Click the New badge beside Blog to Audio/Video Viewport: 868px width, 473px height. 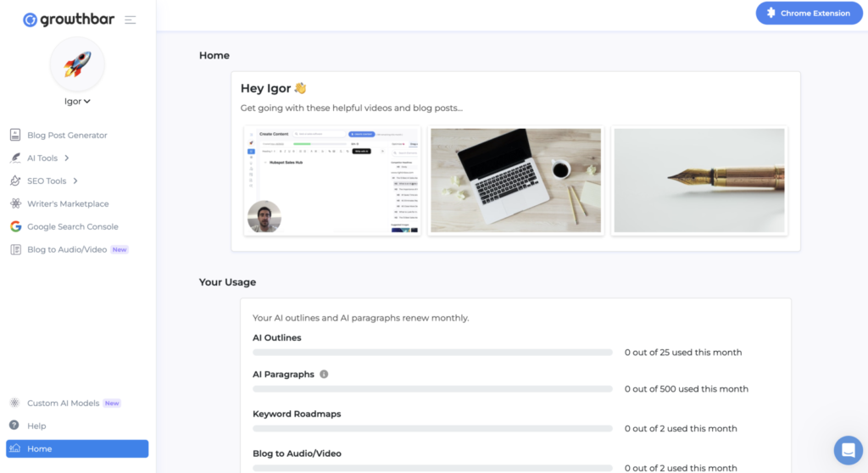pos(120,249)
